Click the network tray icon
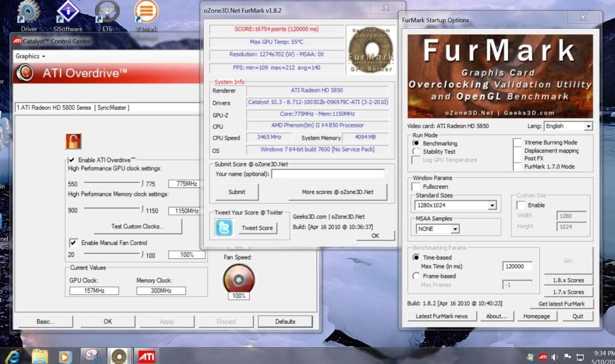 click(x=580, y=357)
